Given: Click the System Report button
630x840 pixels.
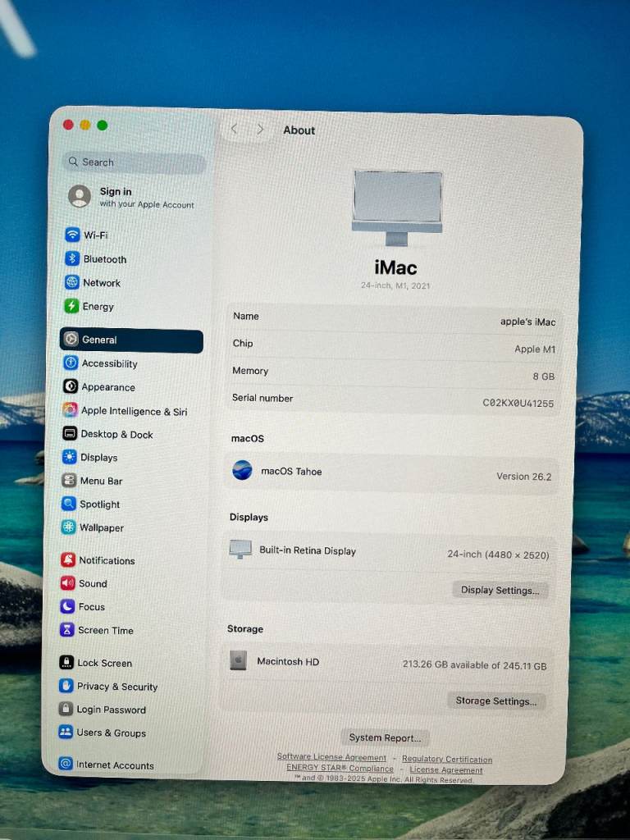Looking at the screenshot, I should [385, 737].
